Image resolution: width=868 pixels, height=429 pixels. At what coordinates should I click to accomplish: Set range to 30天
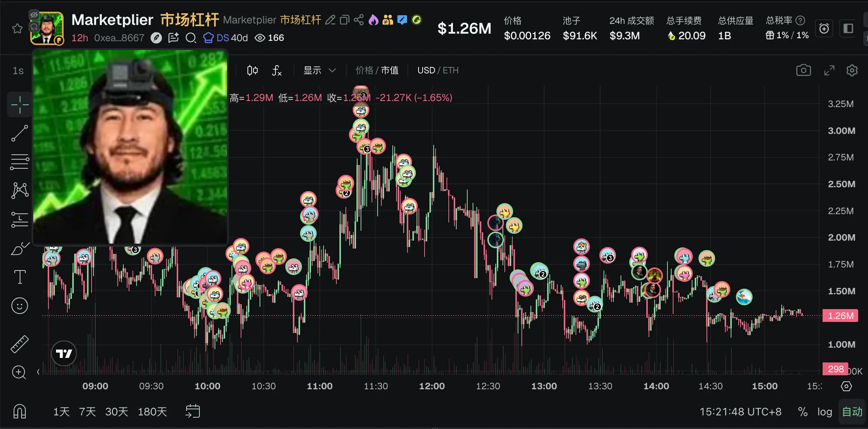point(117,412)
